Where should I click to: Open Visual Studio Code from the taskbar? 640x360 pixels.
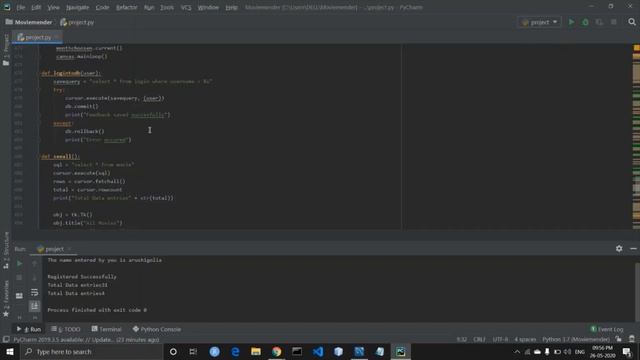tap(318, 352)
